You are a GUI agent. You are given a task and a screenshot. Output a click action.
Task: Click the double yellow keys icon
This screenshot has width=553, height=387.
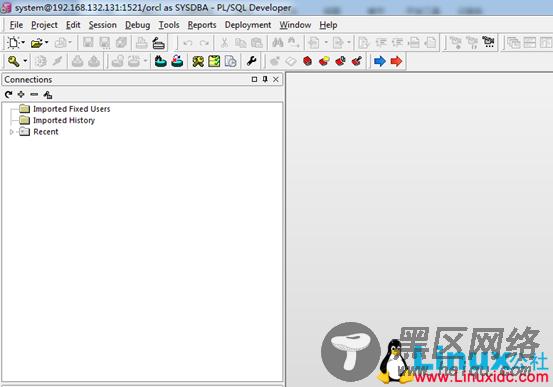[198, 61]
